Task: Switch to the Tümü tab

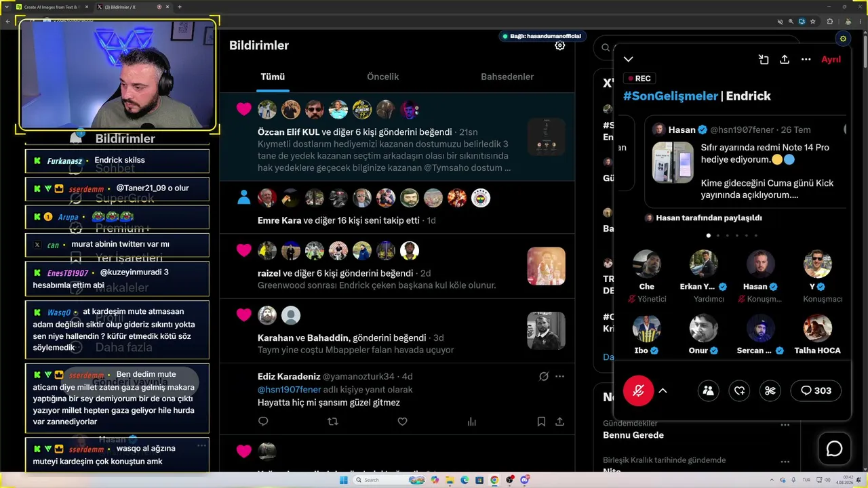Action: (x=273, y=77)
